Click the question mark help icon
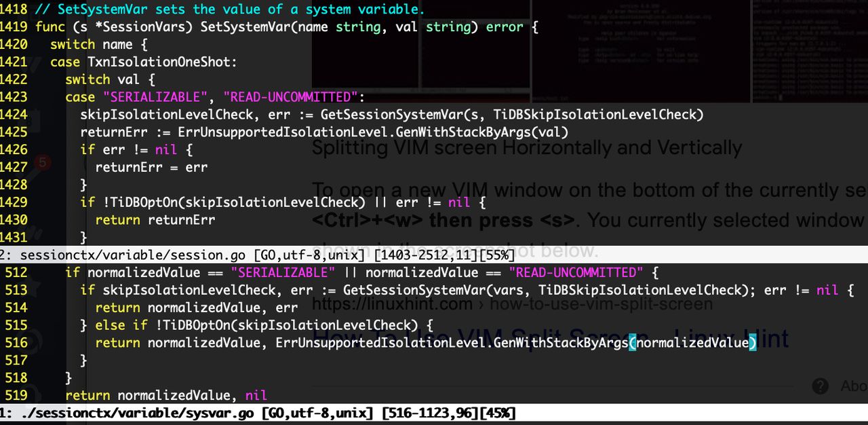Screen dimensions: 868x425 (x=820, y=386)
